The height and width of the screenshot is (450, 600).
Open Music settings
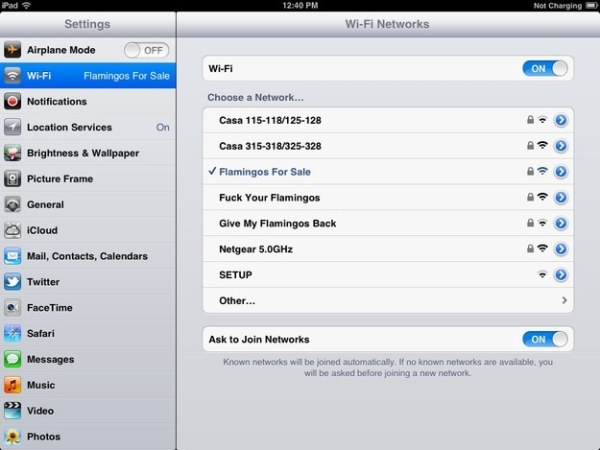click(88, 385)
